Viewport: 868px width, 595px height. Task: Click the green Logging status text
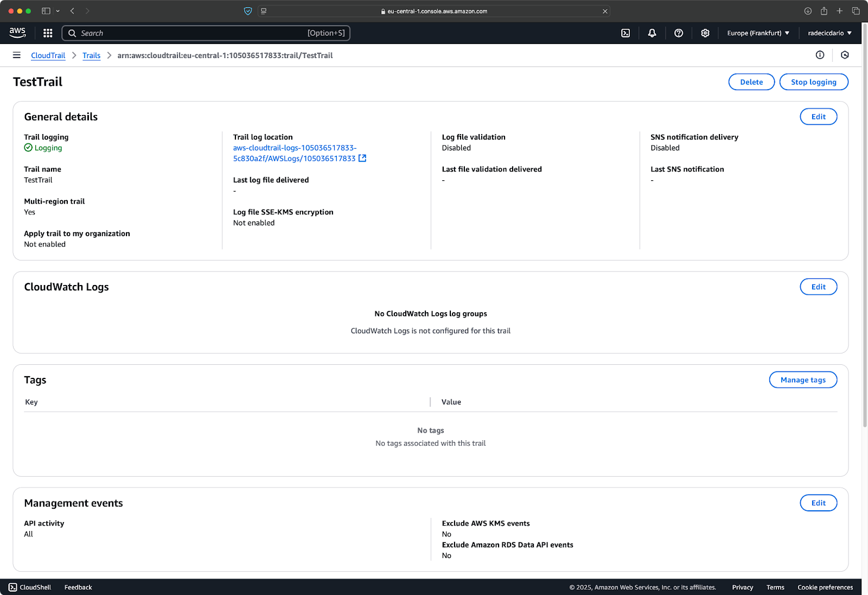pos(48,148)
